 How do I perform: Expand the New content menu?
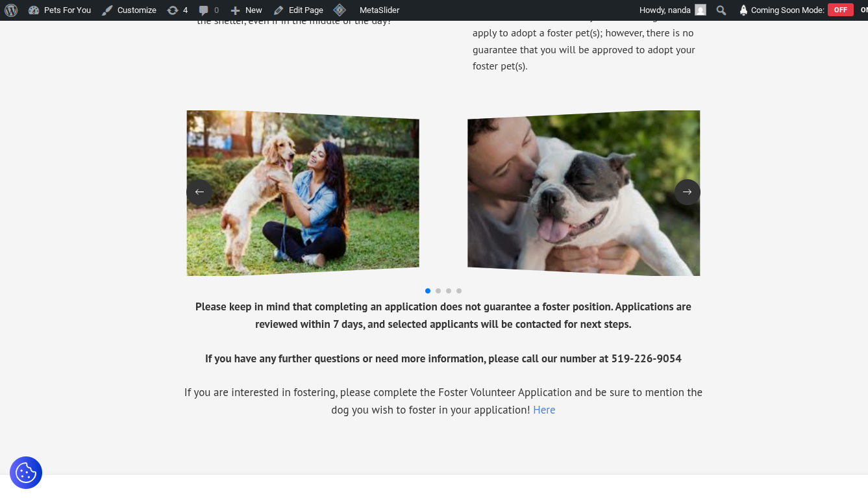[246, 10]
